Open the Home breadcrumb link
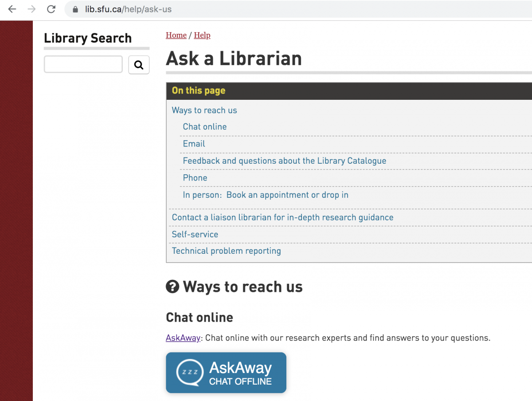532x401 pixels. click(176, 35)
